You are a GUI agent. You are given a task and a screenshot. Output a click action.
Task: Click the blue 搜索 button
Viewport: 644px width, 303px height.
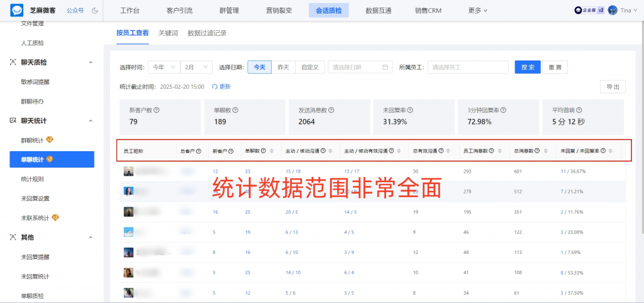tap(528, 67)
